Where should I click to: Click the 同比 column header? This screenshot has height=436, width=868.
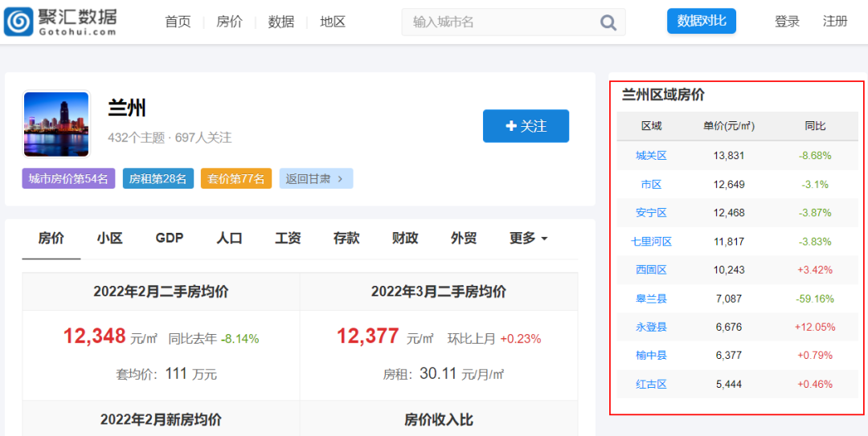tap(815, 126)
